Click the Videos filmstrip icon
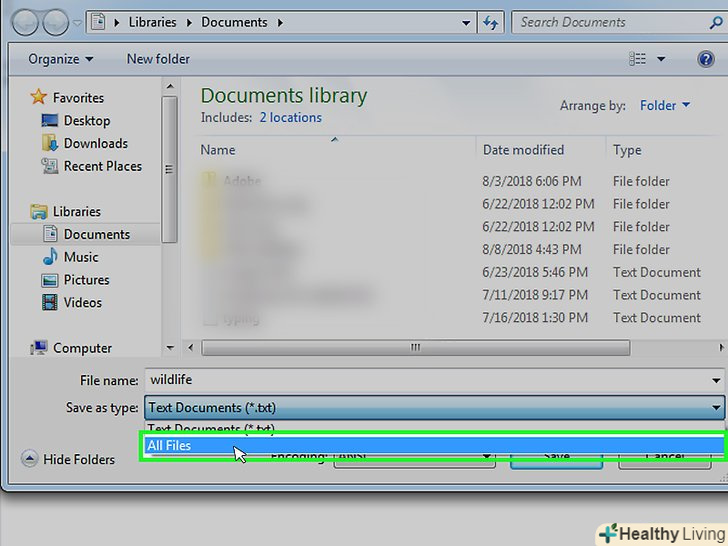Image resolution: width=728 pixels, height=546 pixels. 50,303
